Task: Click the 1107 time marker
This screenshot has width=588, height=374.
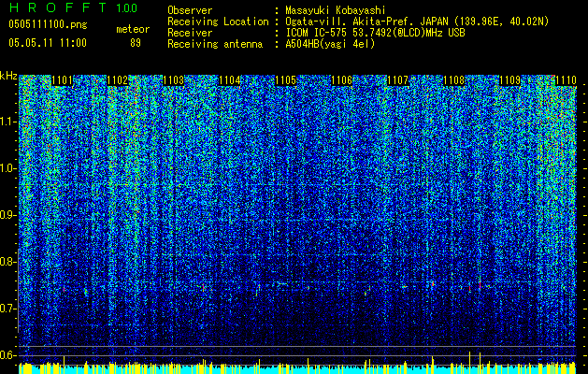Action: point(397,80)
